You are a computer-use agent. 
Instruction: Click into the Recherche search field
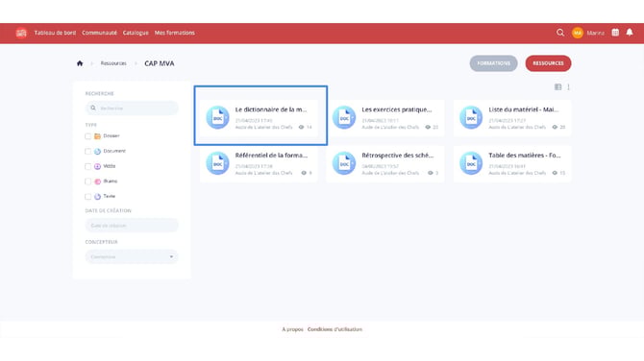(132, 108)
